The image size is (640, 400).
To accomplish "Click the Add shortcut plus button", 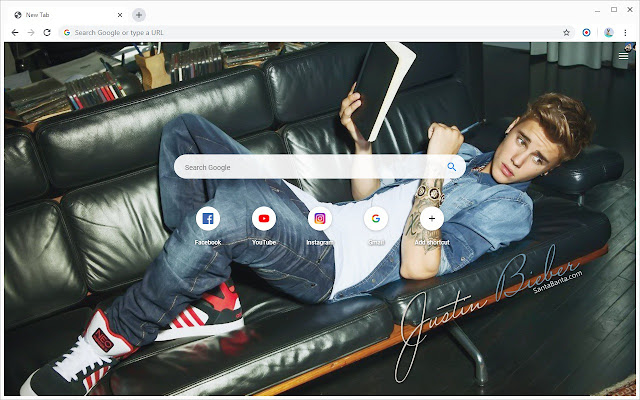I will 432,219.
